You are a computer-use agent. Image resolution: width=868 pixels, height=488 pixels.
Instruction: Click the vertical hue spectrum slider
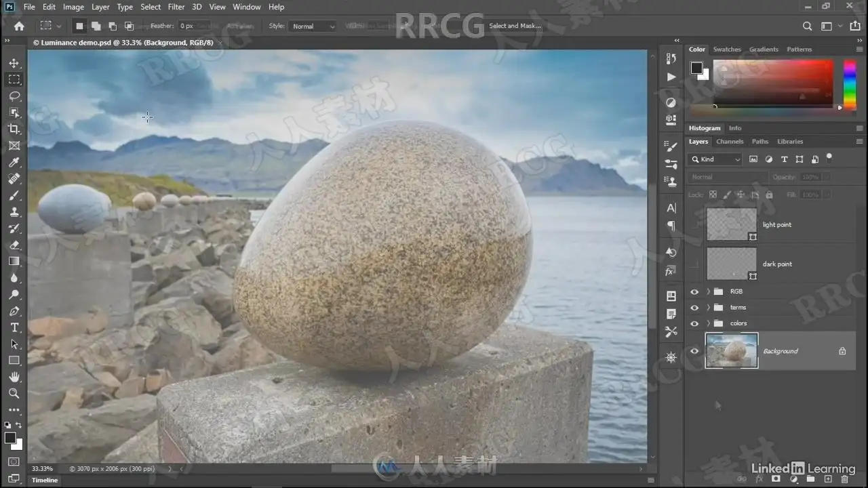click(x=849, y=85)
